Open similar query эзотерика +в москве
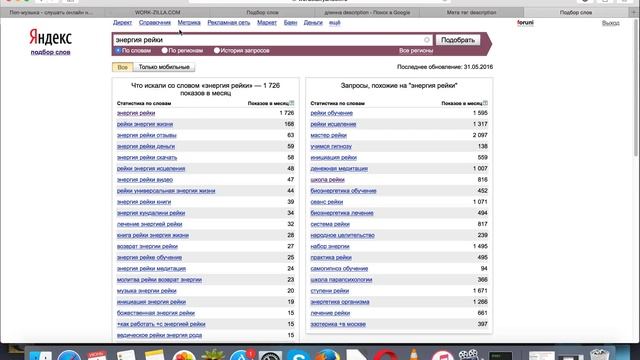Image resolution: width=640 pixels, height=360 pixels. tap(338, 324)
